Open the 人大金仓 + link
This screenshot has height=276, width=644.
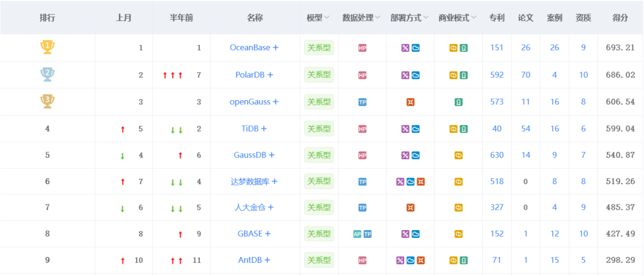254,208
